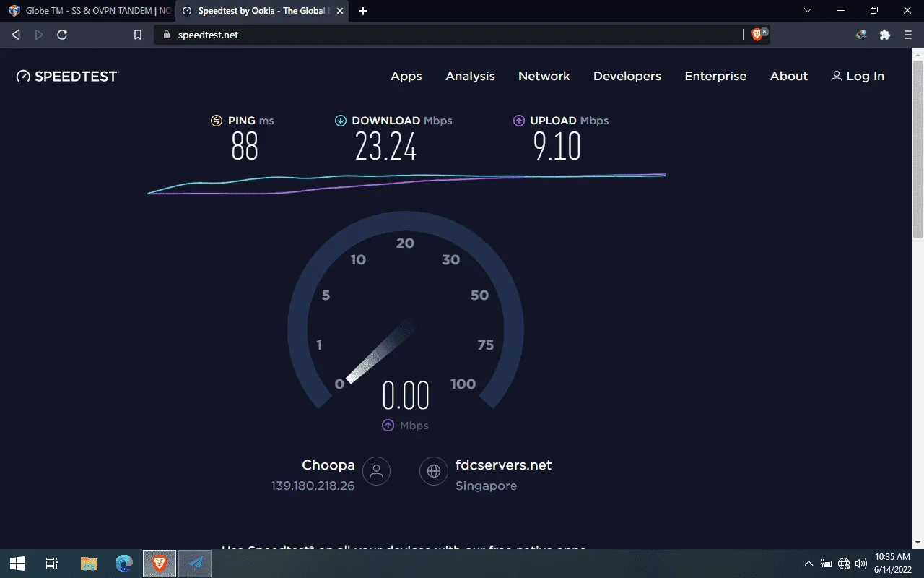Open the Brave hamburger menu
This screenshot has width=924, height=578.
(x=908, y=35)
